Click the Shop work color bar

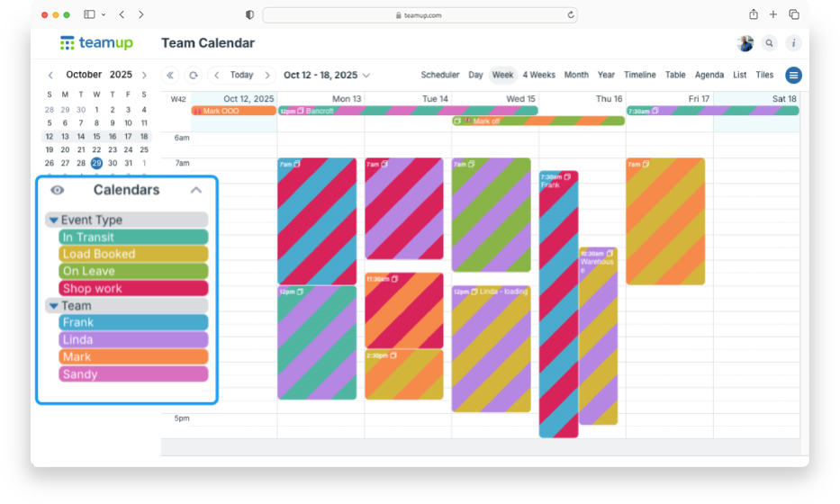pos(133,288)
